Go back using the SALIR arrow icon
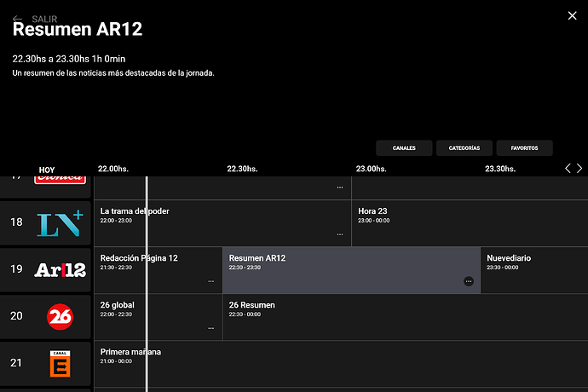This screenshot has height=392, width=588. coord(17,19)
